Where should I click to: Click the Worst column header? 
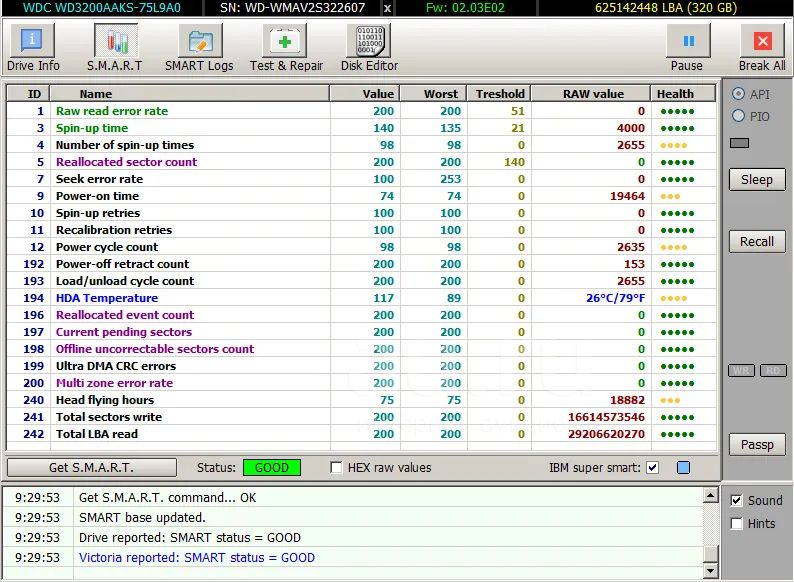click(x=433, y=94)
